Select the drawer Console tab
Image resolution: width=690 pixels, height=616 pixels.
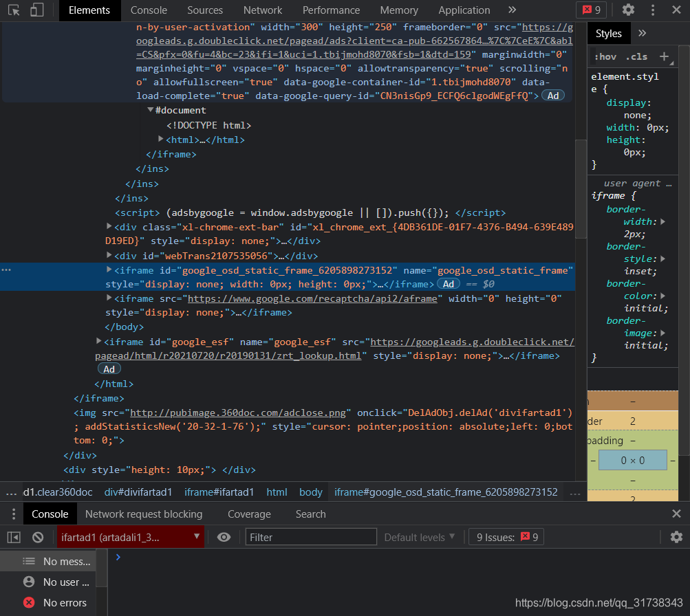pos(50,514)
